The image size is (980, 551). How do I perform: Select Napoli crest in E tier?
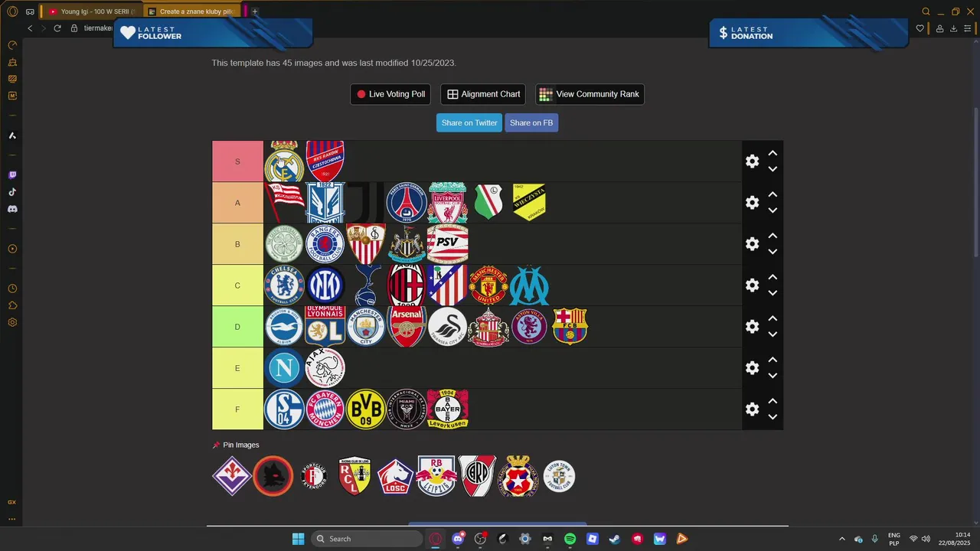click(x=284, y=368)
